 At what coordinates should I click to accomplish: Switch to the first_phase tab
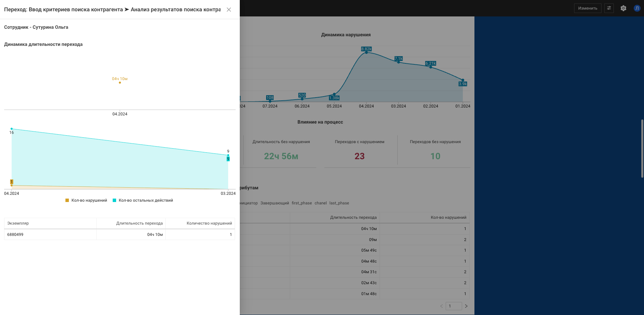point(302,203)
